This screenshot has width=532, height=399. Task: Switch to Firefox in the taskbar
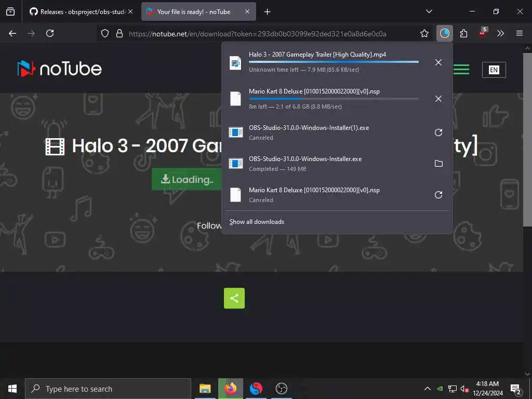click(230, 389)
